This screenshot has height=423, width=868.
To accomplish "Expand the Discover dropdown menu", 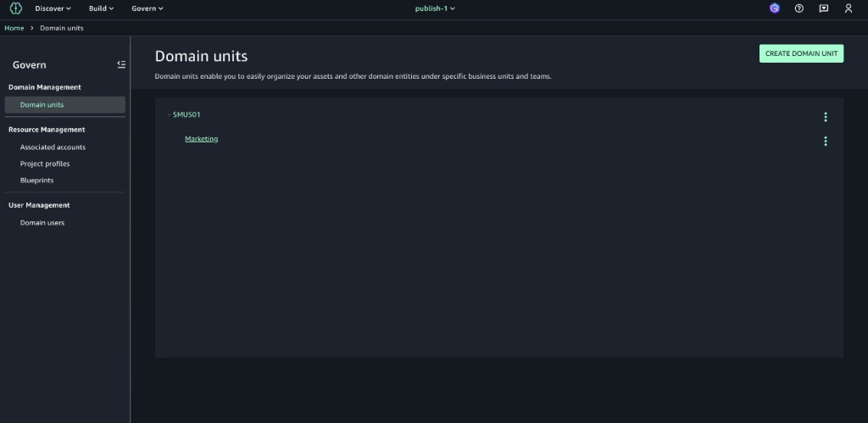I will pos(53,8).
